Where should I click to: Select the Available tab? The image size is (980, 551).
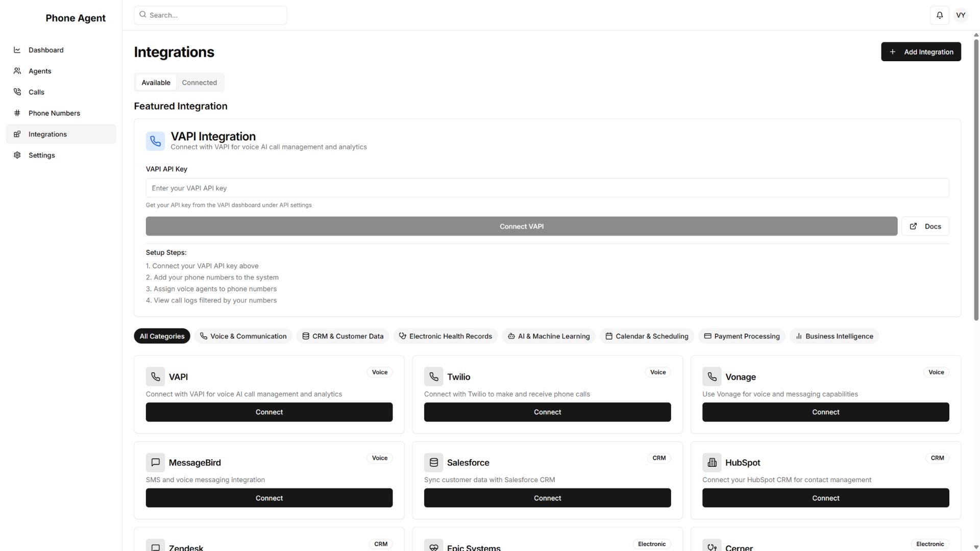156,83
